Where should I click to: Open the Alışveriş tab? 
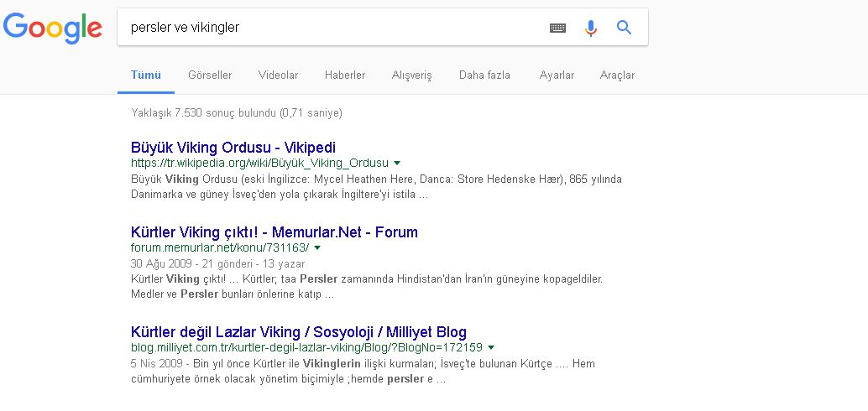point(412,75)
